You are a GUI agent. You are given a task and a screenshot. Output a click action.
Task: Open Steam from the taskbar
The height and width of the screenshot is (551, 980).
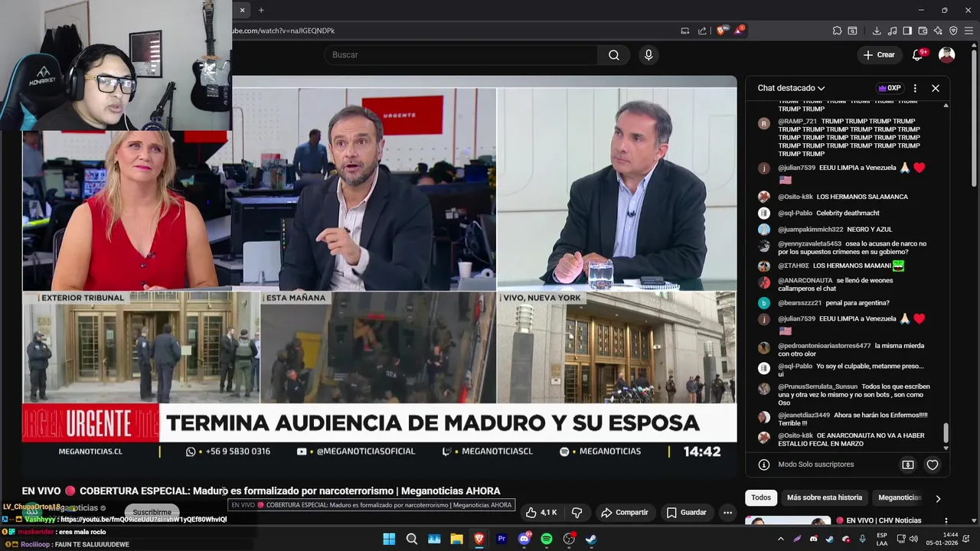point(591,539)
